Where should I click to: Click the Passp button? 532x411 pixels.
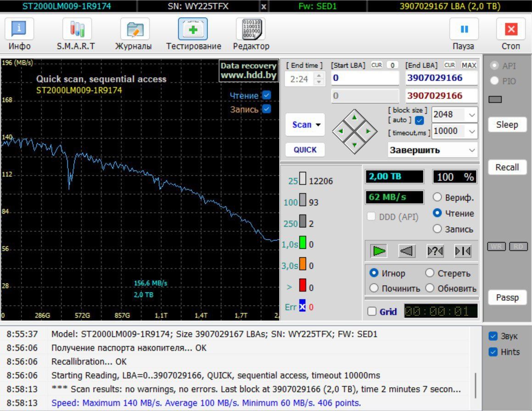click(507, 298)
